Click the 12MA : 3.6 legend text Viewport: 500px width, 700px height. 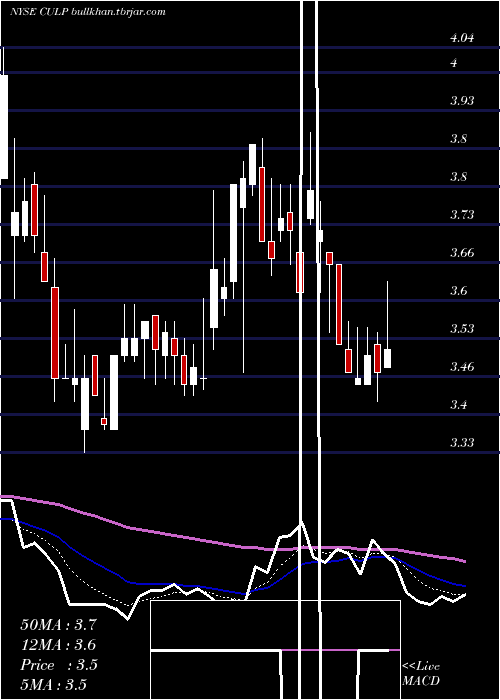click(x=58, y=645)
